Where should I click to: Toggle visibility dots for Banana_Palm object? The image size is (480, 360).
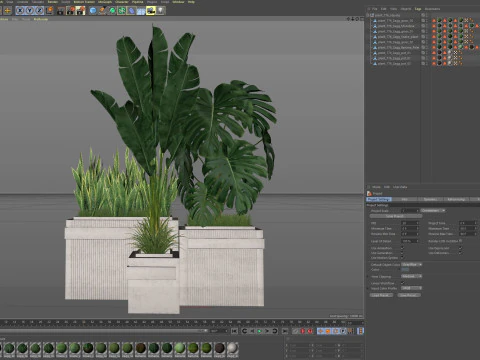point(426,47)
